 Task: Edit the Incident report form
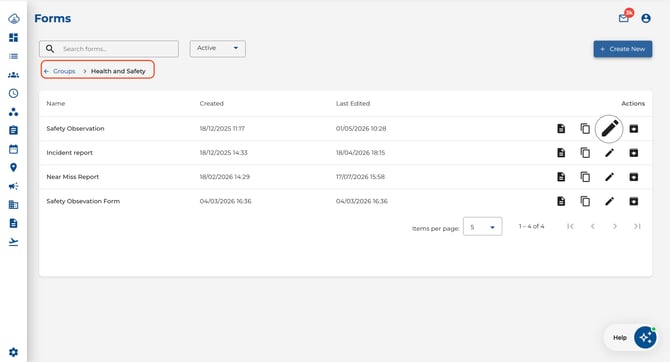pyautogui.click(x=609, y=153)
